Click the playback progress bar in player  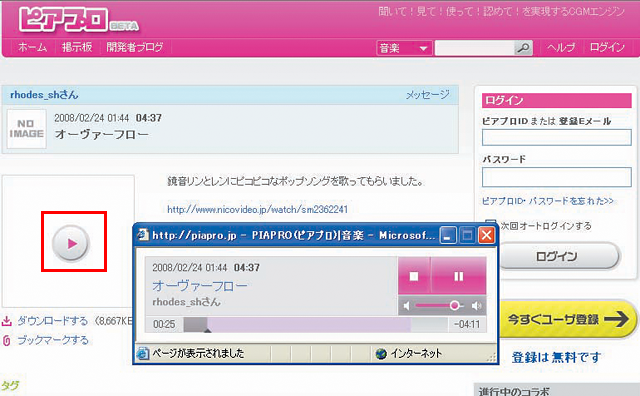click(x=316, y=325)
